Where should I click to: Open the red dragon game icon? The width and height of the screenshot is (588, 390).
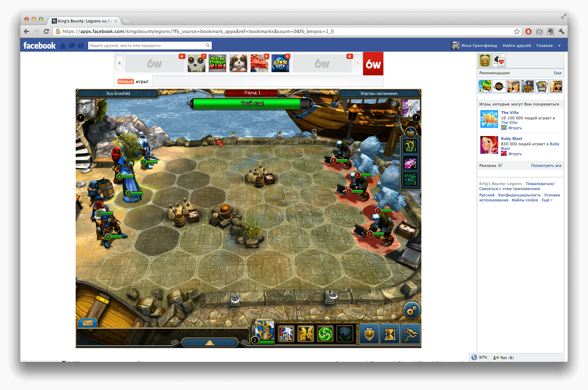tap(259, 63)
